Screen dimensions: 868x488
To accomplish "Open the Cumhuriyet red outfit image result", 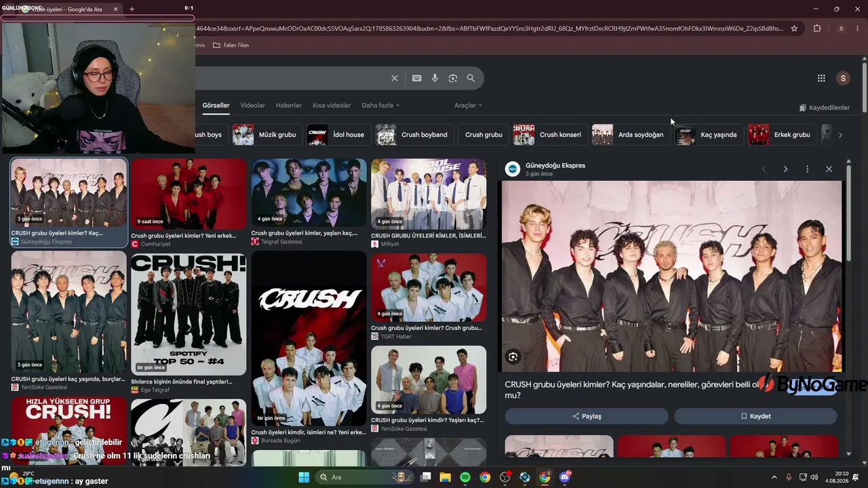I will [x=189, y=195].
